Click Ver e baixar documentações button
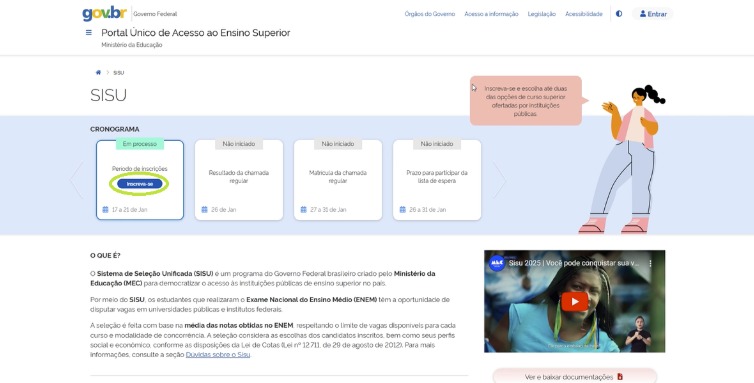The height and width of the screenshot is (383, 754). pos(575,377)
